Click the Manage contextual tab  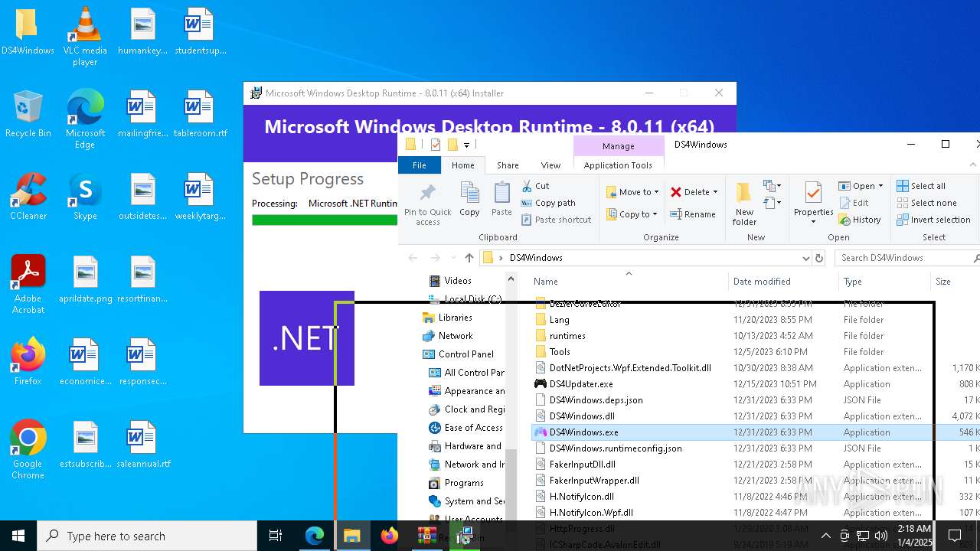[x=618, y=146]
